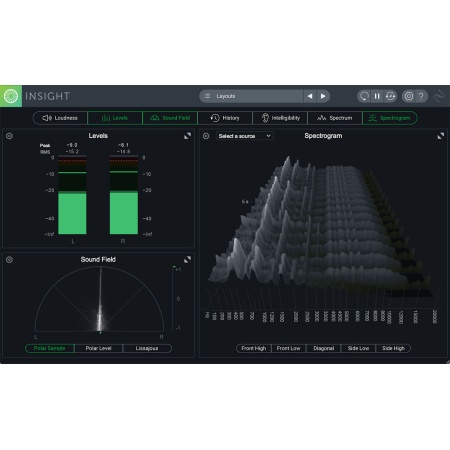Open the global settings gear
This screenshot has height=450, width=450.
409,96
